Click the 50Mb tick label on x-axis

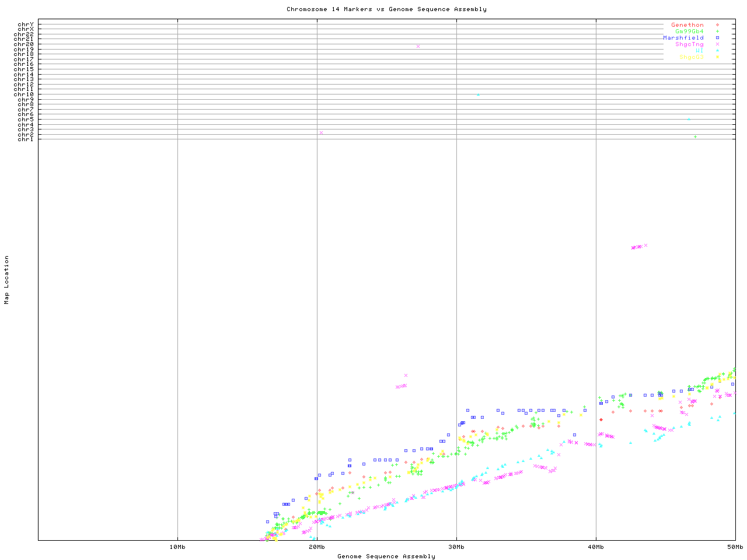[x=735, y=547]
